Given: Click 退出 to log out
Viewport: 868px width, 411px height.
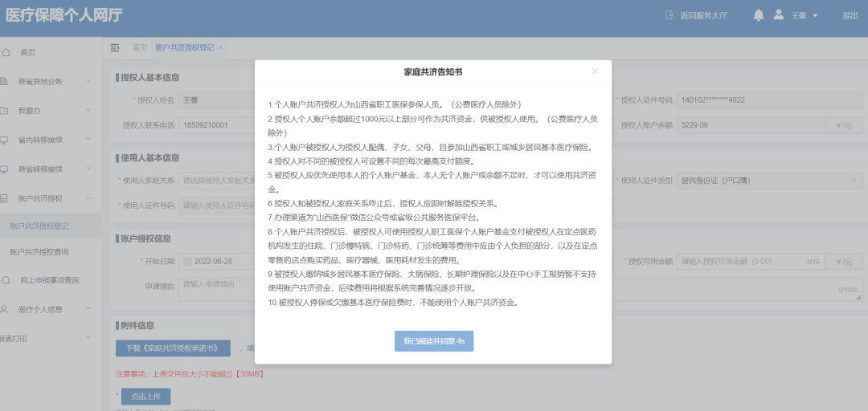Looking at the screenshot, I should tap(850, 16).
